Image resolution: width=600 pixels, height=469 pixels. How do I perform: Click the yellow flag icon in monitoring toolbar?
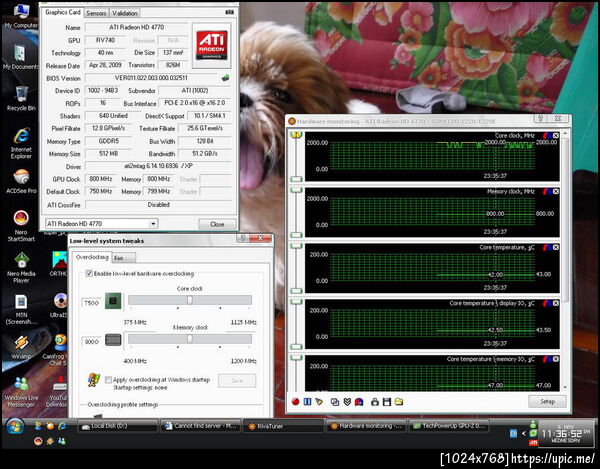coord(319,402)
